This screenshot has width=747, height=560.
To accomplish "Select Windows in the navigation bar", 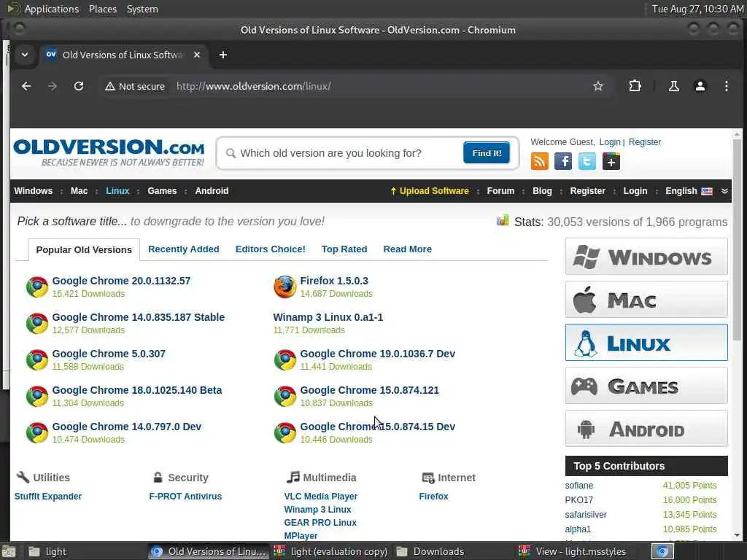I will click(34, 191).
